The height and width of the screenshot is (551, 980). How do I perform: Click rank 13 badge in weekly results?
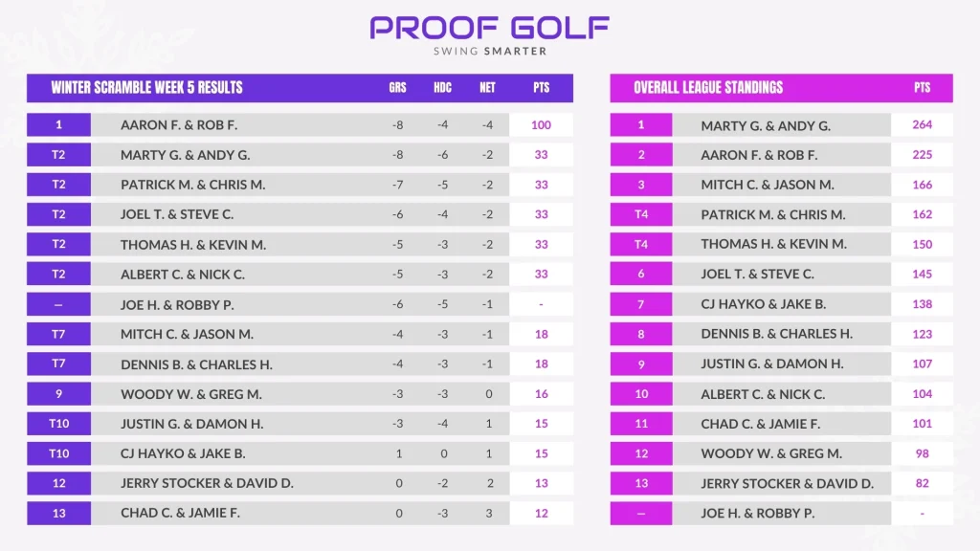click(x=58, y=514)
